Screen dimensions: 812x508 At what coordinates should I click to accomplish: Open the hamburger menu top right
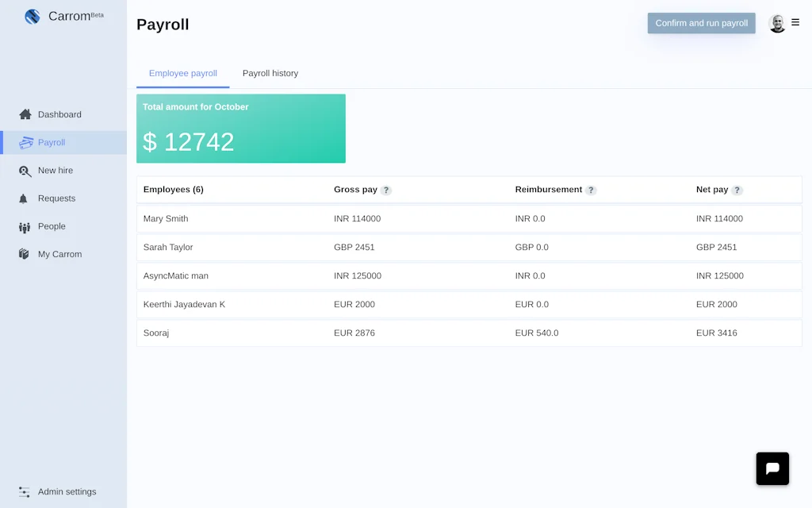point(795,22)
